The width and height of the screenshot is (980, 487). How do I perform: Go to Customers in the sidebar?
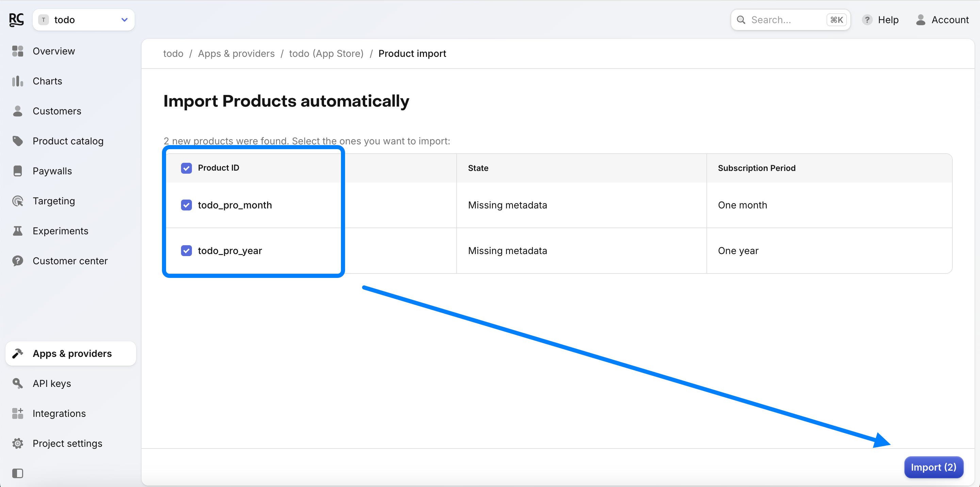point(57,111)
